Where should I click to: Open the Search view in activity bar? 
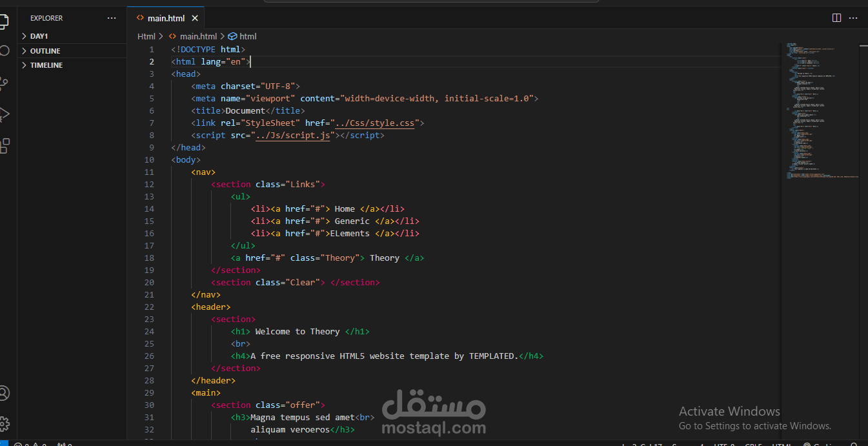point(3,51)
